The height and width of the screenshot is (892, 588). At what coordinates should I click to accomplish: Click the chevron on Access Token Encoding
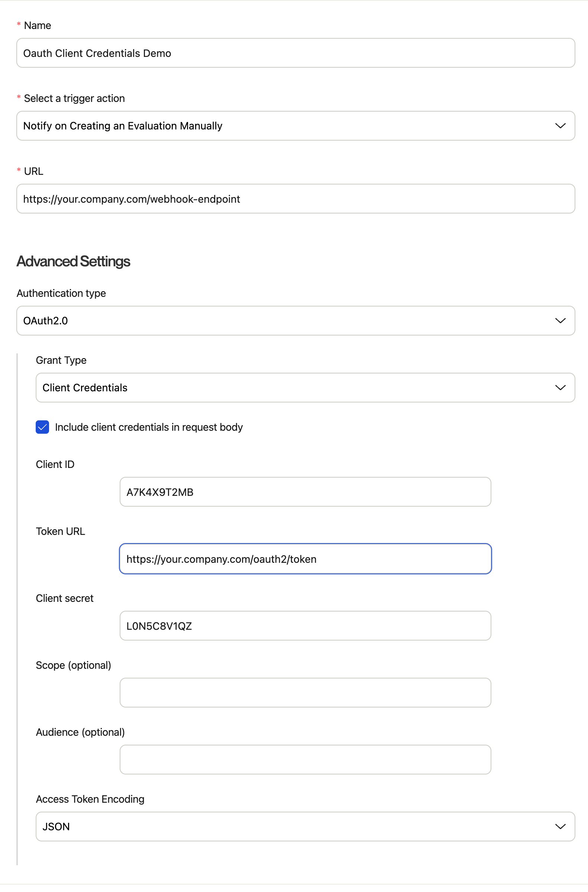(560, 827)
